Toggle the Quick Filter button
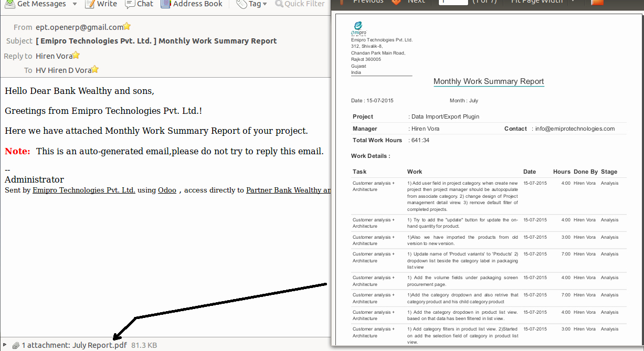This screenshot has height=351, width=644. click(300, 4)
